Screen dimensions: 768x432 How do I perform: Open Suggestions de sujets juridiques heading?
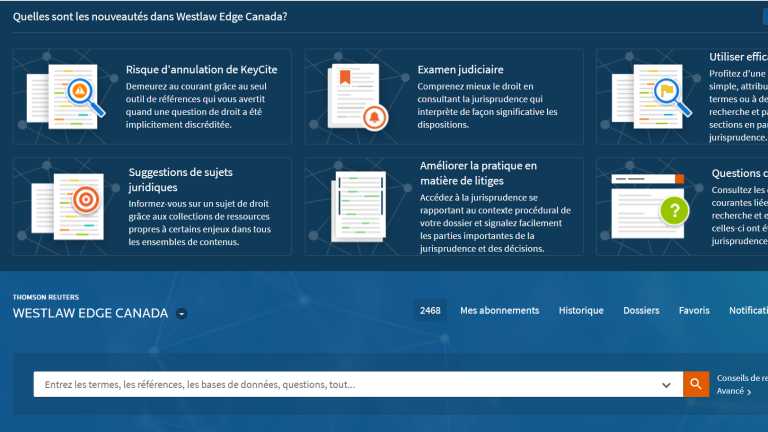181,179
